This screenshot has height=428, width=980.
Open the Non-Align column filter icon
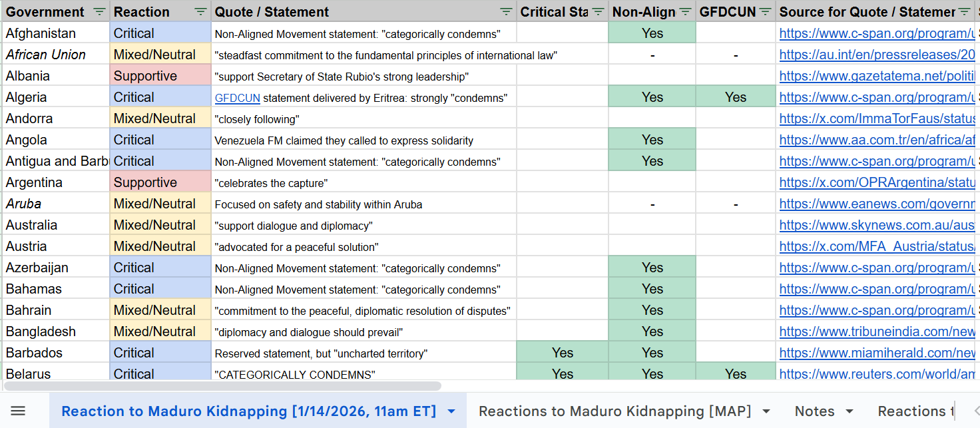click(685, 12)
